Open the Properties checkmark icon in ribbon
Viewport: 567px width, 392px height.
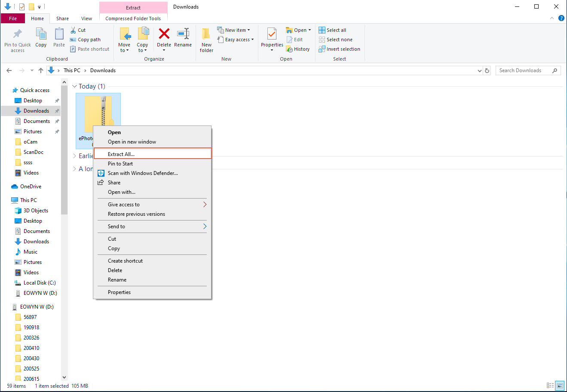pyautogui.click(x=272, y=34)
